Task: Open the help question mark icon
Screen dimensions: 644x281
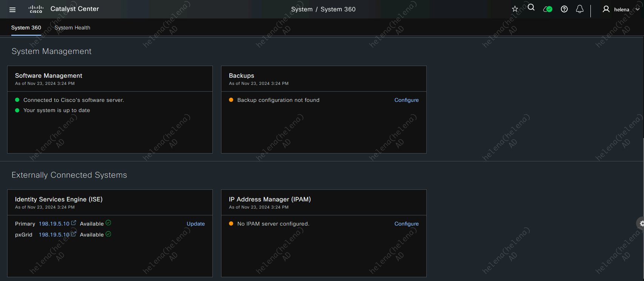Action: (564, 9)
